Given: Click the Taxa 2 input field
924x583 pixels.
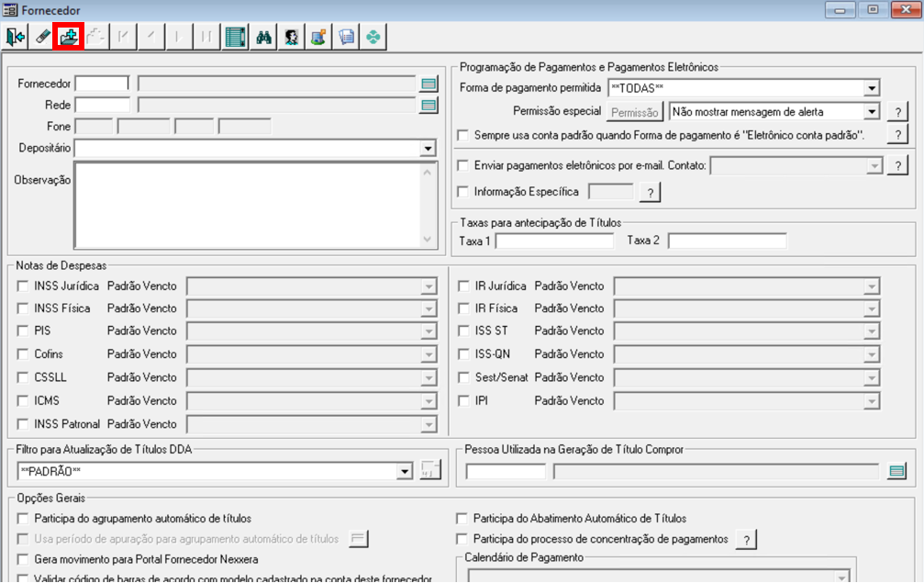Looking at the screenshot, I should pyautogui.click(x=727, y=241).
